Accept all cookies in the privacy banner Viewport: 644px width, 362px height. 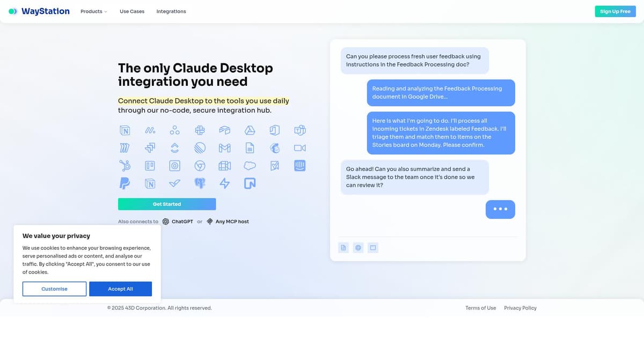click(x=120, y=289)
